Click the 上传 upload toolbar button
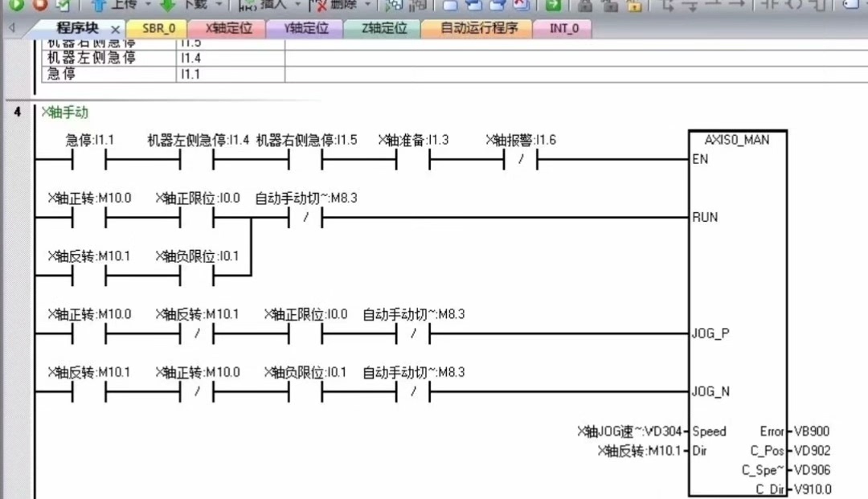This screenshot has height=499, width=868. [x=117, y=5]
